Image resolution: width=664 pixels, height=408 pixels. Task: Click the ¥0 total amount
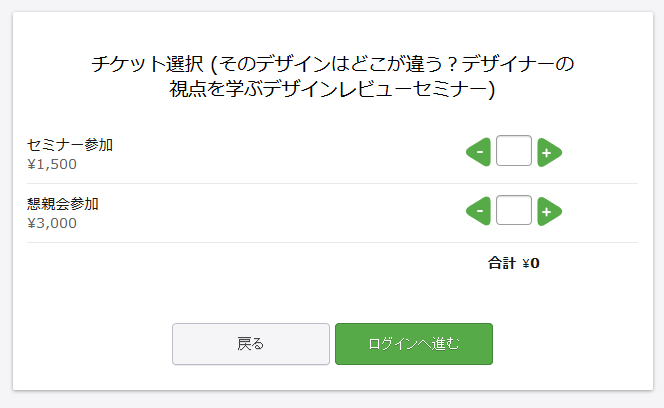tap(531, 264)
